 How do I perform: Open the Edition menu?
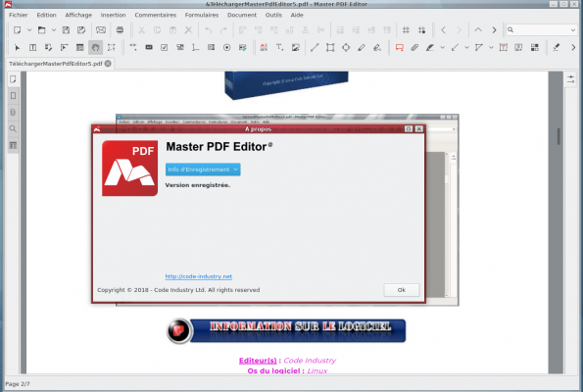pos(46,15)
